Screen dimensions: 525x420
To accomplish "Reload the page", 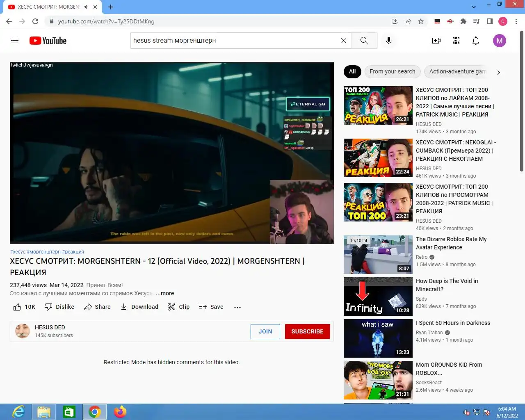I will pos(35,21).
